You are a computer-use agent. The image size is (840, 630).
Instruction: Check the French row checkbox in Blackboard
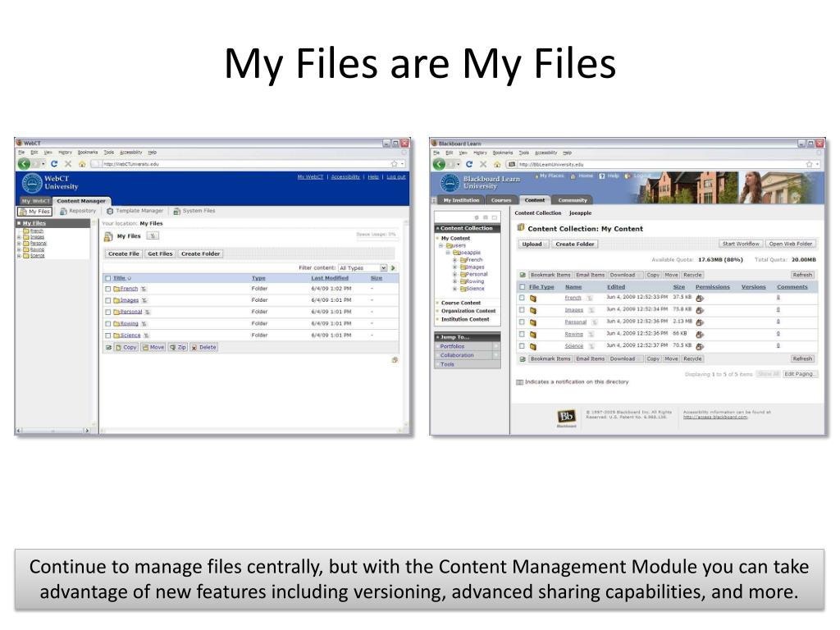(522, 298)
